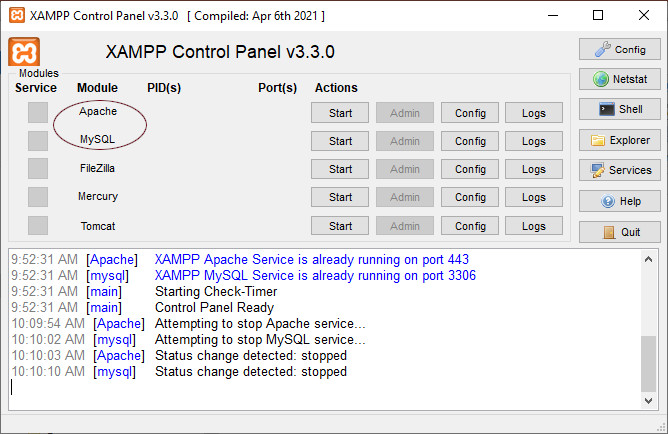Image resolution: width=668 pixels, height=434 pixels.
Task: Start the MySQL module
Action: [340, 141]
